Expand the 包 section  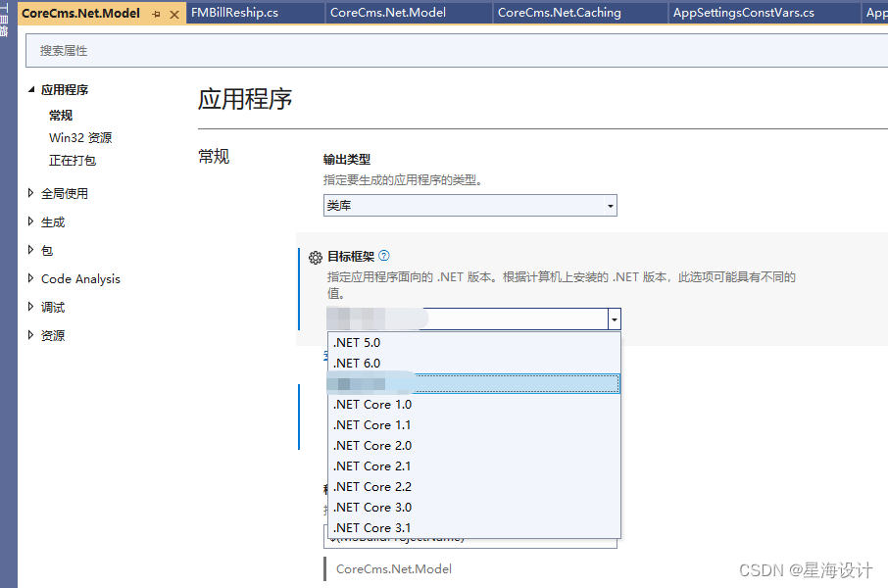tap(30, 250)
